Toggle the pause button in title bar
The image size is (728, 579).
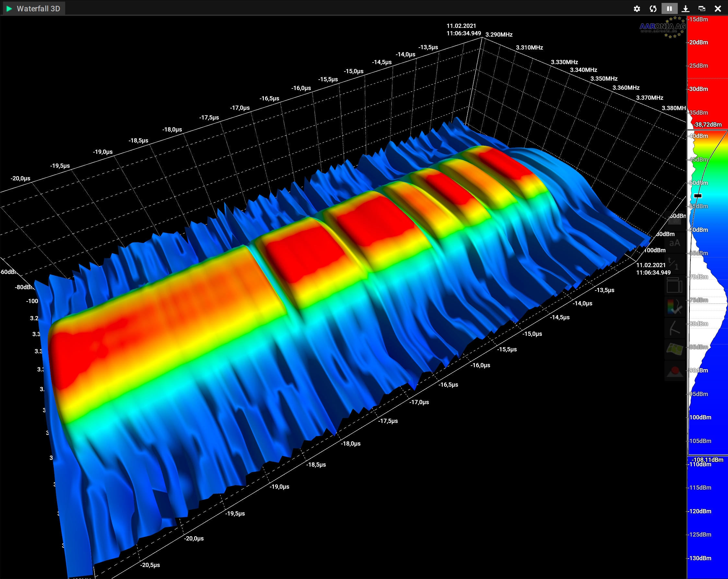pos(669,8)
